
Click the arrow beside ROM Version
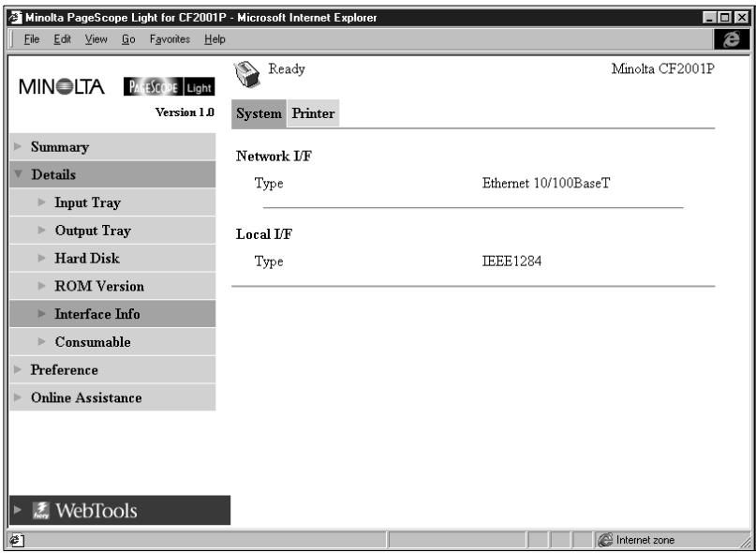pyautogui.click(x=42, y=286)
